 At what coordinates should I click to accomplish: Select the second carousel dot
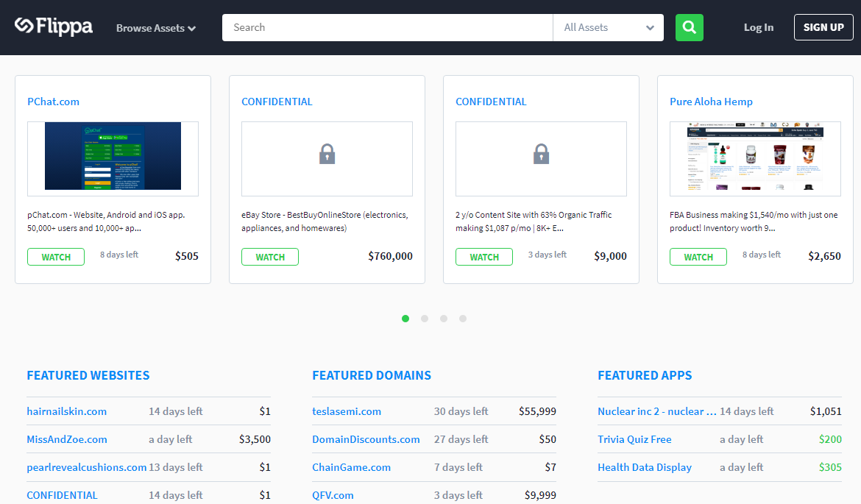(425, 319)
